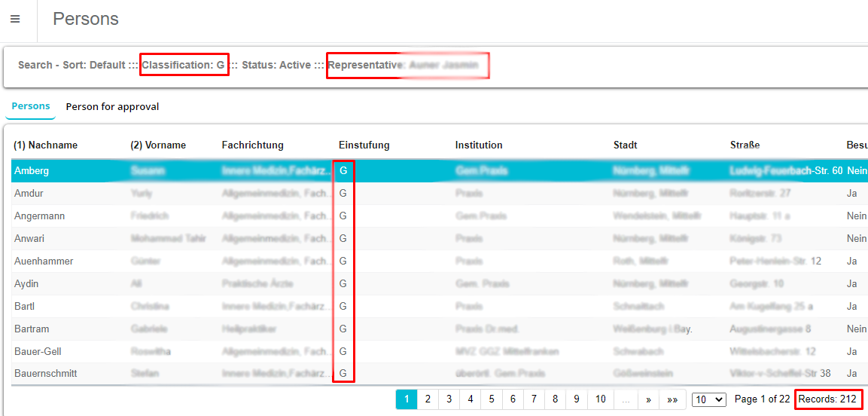Click the Fachrichtung column header
868x416 pixels.
pos(252,145)
